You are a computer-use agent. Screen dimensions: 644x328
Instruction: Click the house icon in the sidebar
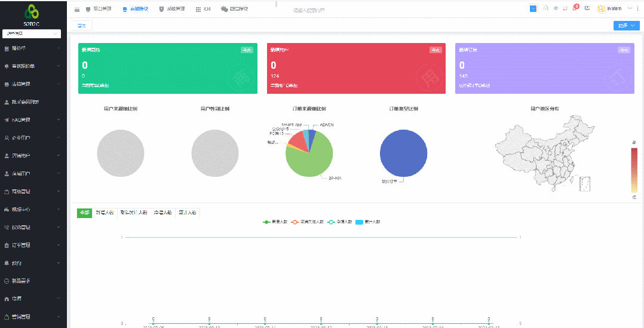click(6, 299)
